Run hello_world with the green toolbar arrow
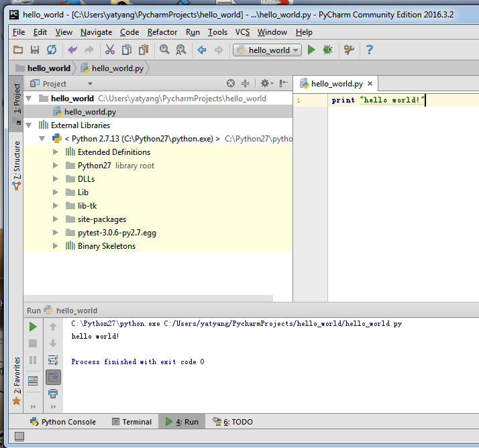This screenshot has width=479, height=448. pos(311,50)
